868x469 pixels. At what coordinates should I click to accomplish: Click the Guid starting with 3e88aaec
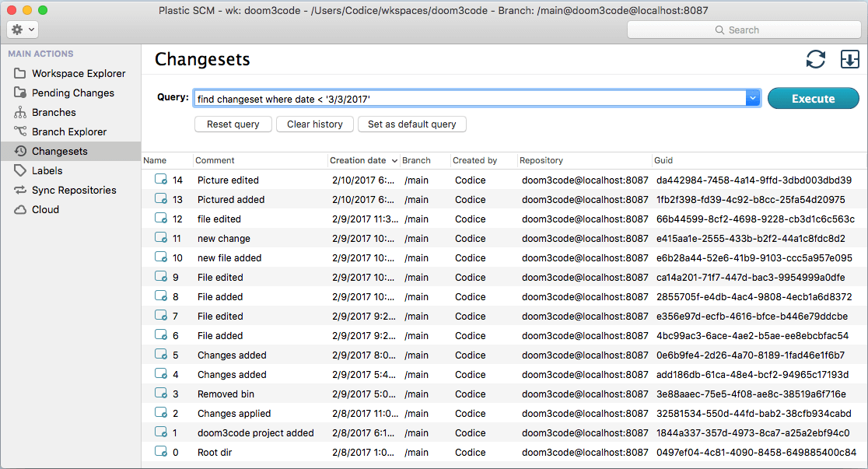pos(751,394)
